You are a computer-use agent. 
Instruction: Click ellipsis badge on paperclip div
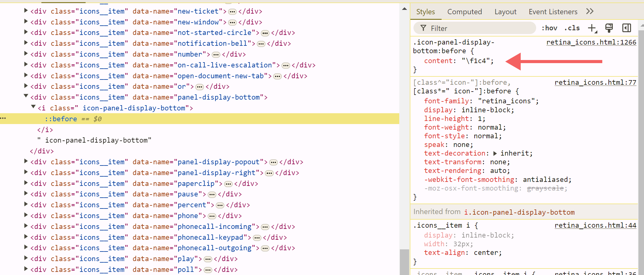[x=228, y=184]
